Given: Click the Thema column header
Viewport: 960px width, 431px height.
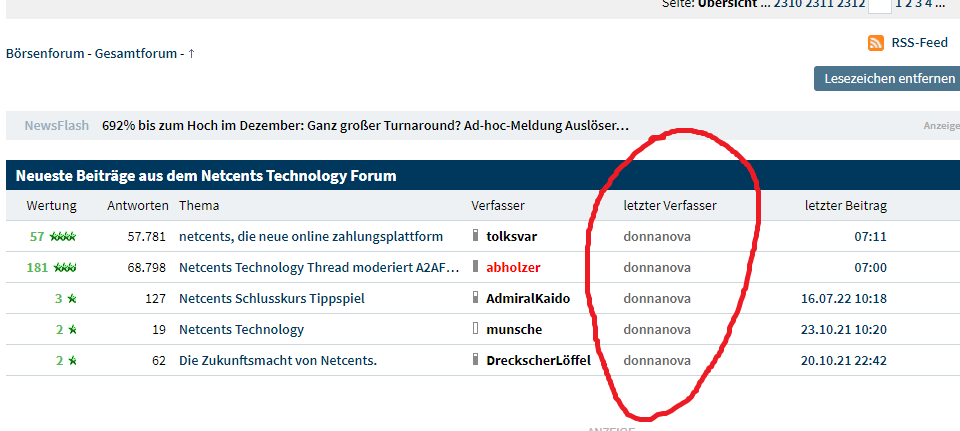Looking at the screenshot, I should (199, 206).
